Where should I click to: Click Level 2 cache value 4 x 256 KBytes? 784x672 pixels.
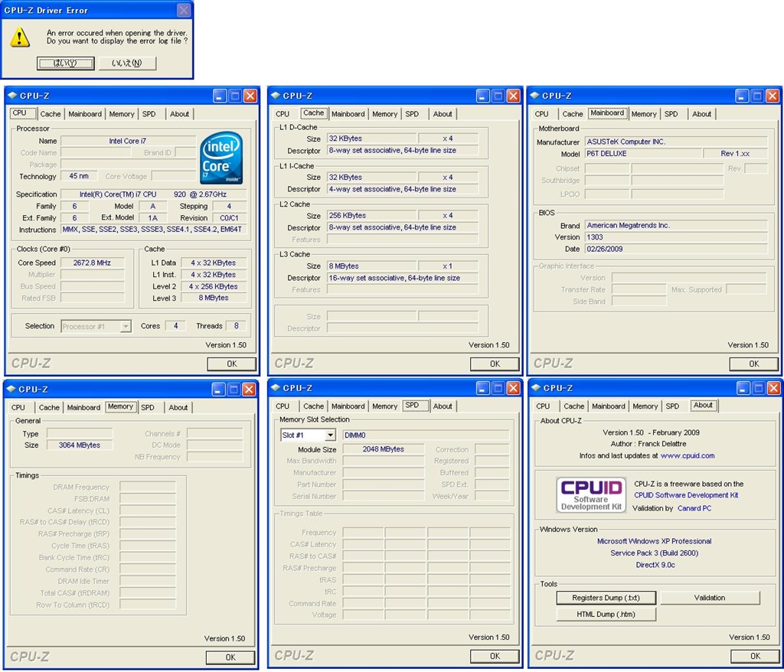(x=213, y=286)
